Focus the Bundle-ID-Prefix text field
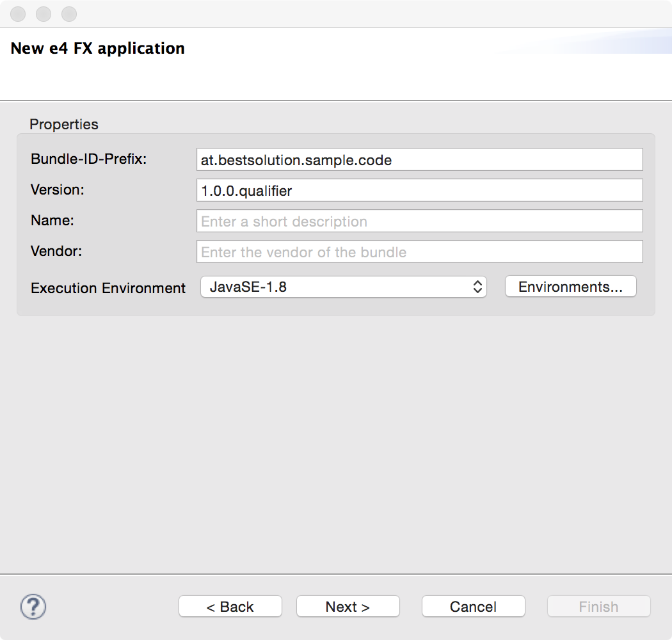 [x=419, y=160]
